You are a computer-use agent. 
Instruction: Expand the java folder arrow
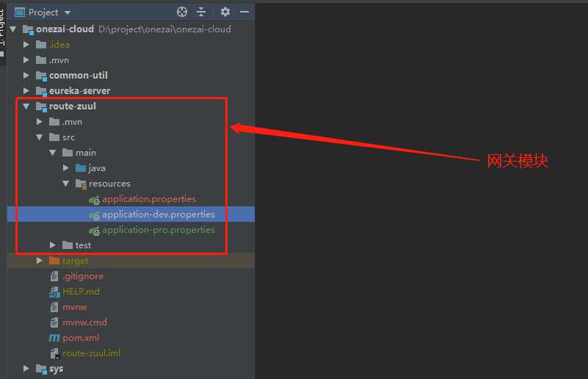66,168
